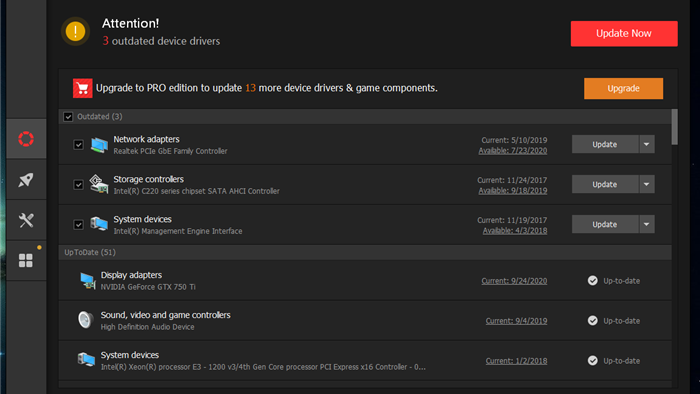Click Current: 5/10/2019 date text
700x394 pixels.
pos(514,140)
